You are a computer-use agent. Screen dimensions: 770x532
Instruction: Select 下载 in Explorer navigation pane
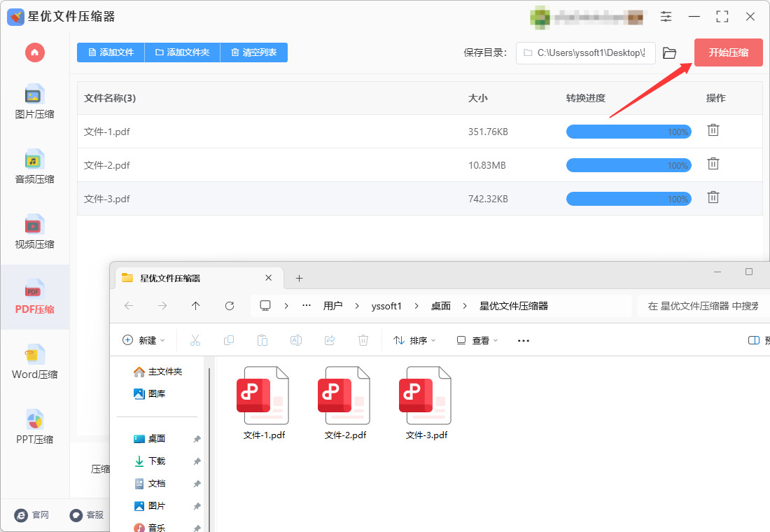pyautogui.click(x=157, y=461)
